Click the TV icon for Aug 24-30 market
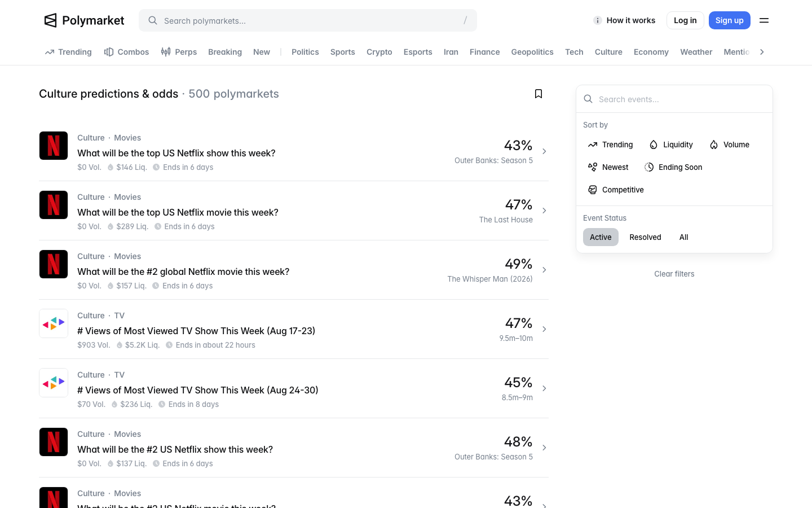 click(x=54, y=383)
